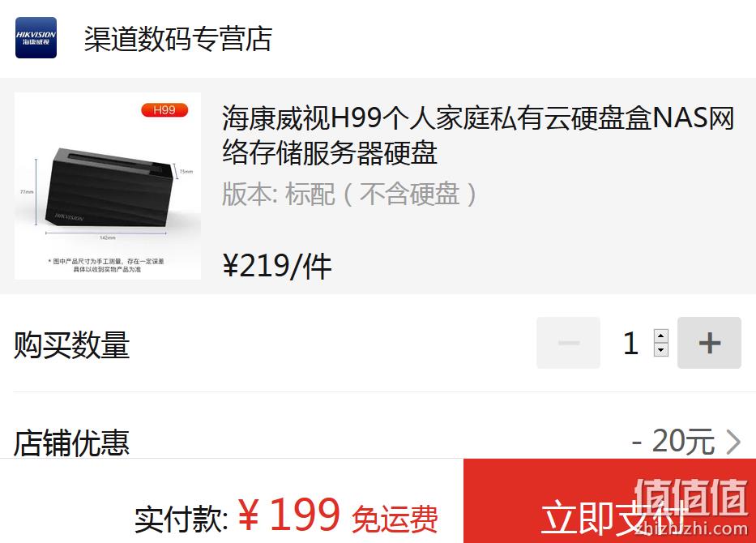Open the -20元 store discount option

[x=673, y=441]
